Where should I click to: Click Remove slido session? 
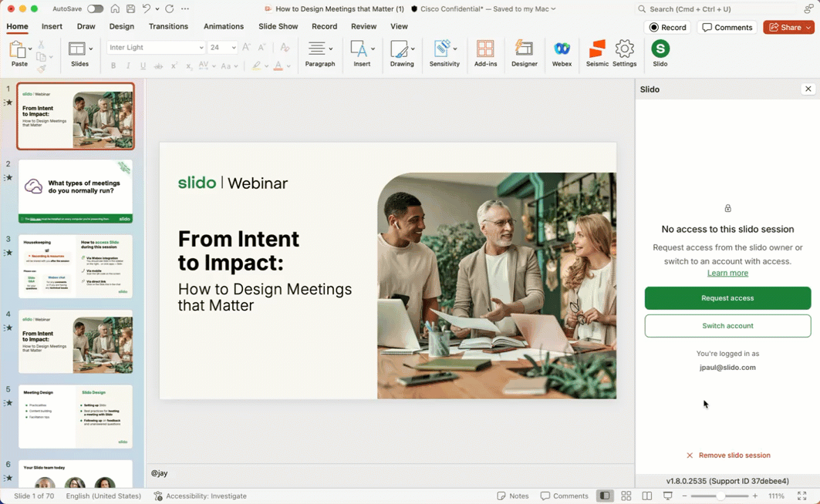click(x=728, y=455)
